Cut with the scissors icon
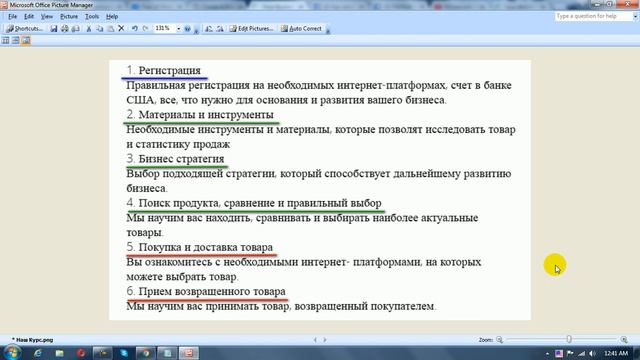Image resolution: width=640 pixels, height=360 pixels. click(89, 29)
